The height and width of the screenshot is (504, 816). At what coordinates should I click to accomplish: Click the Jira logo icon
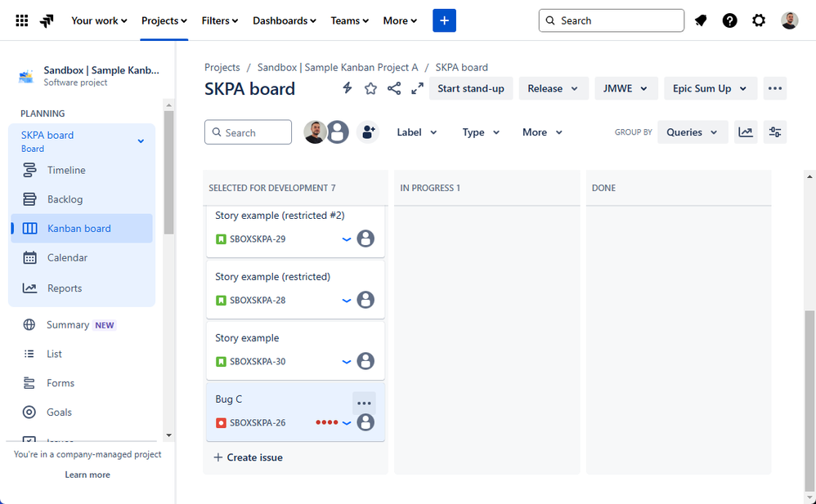coord(47,20)
